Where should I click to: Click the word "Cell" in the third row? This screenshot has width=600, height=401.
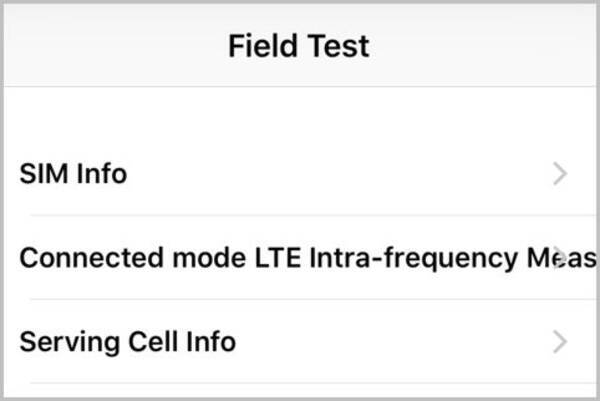pyautogui.click(x=153, y=342)
